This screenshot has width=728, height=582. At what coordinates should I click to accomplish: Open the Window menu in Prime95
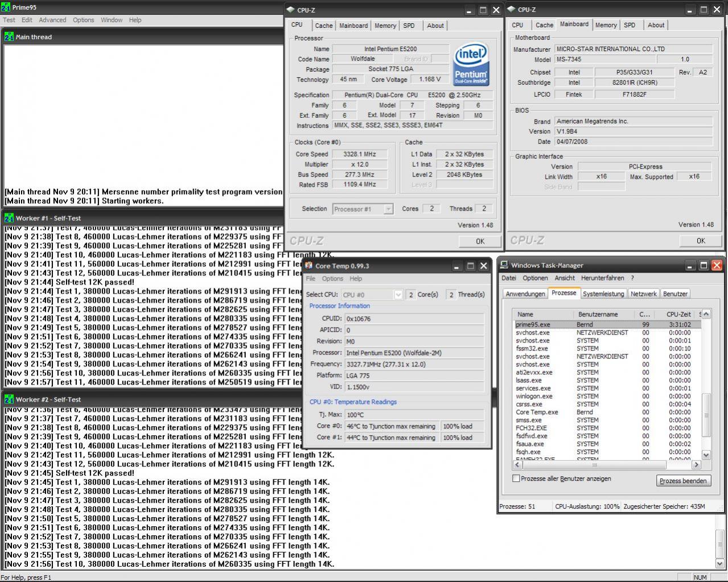(112, 20)
